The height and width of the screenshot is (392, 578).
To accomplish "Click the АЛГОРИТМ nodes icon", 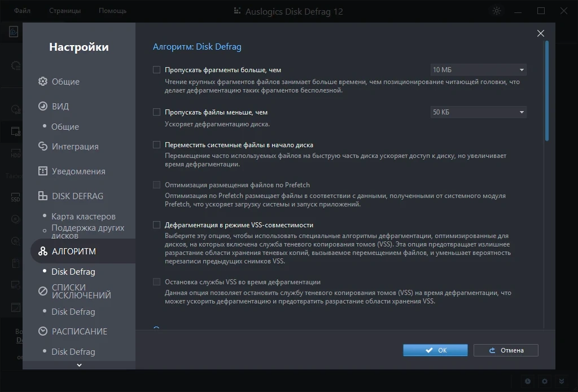I will (43, 251).
